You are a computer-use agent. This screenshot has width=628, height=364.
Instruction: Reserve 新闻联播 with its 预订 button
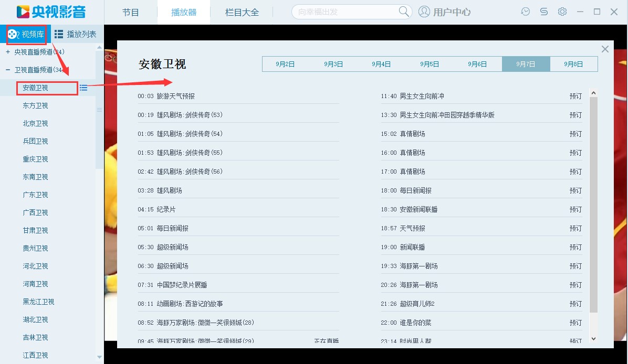(575, 247)
